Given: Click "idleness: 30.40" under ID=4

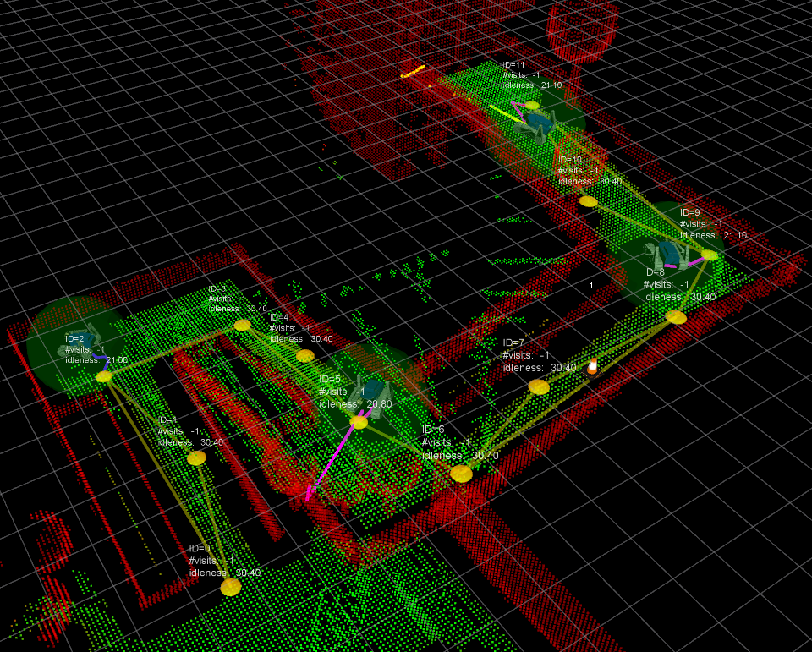Looking at the screenshot, I should [x=301, y=339].
